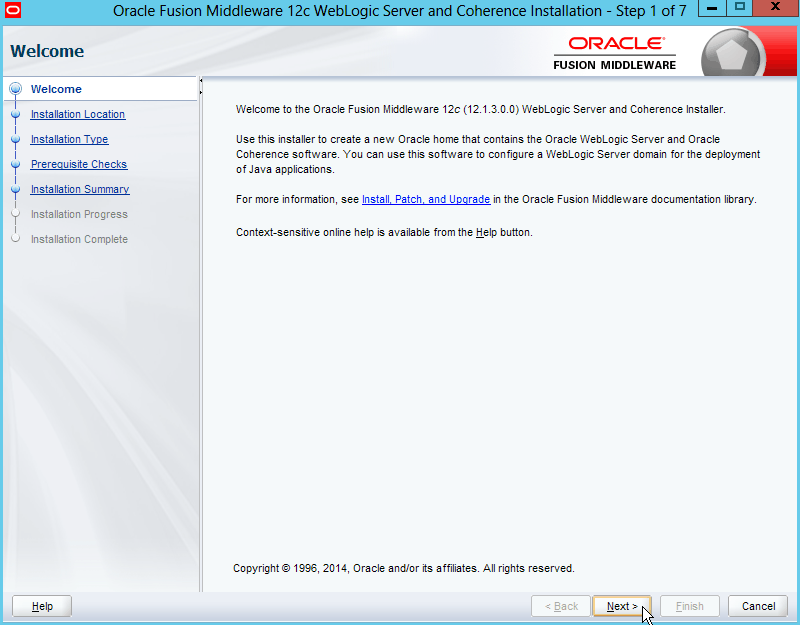Close the installer window
The image size is (800, 625).
pos(775,9)
